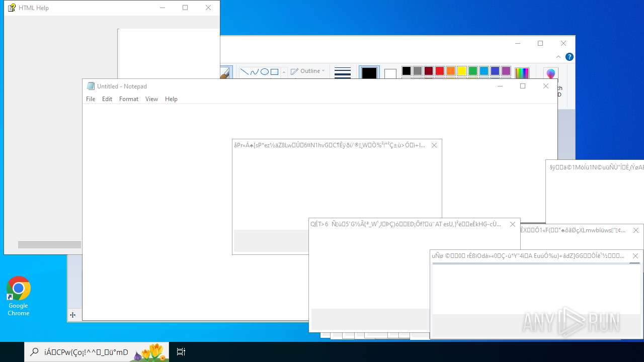Viewport: 644px width, 362px height.
Task: Select the Line shape in Paint
Action: click(244, 72)
